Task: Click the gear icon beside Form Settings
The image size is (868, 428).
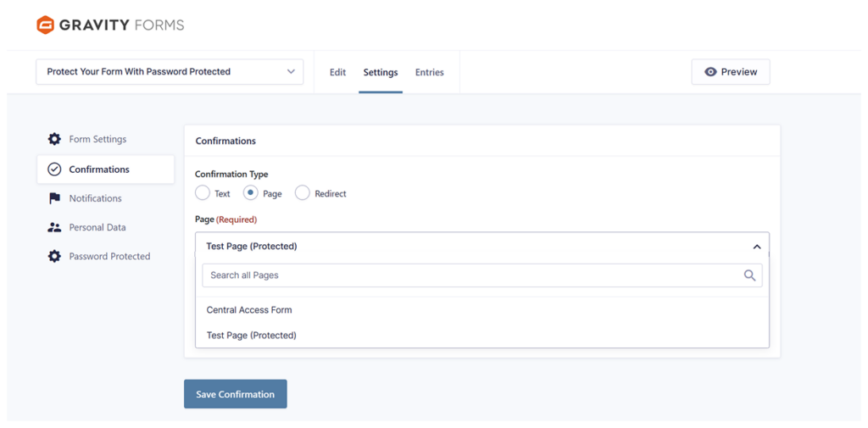Action: pos(54,139)
